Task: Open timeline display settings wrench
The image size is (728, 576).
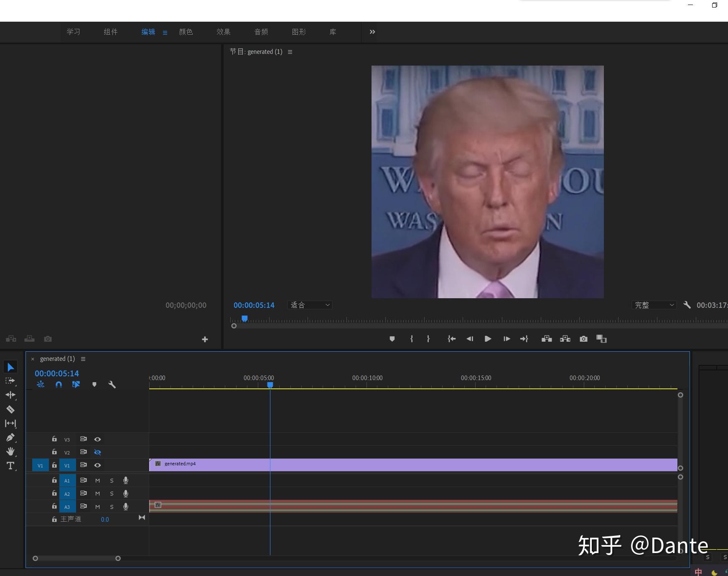Action: point(112,384)
